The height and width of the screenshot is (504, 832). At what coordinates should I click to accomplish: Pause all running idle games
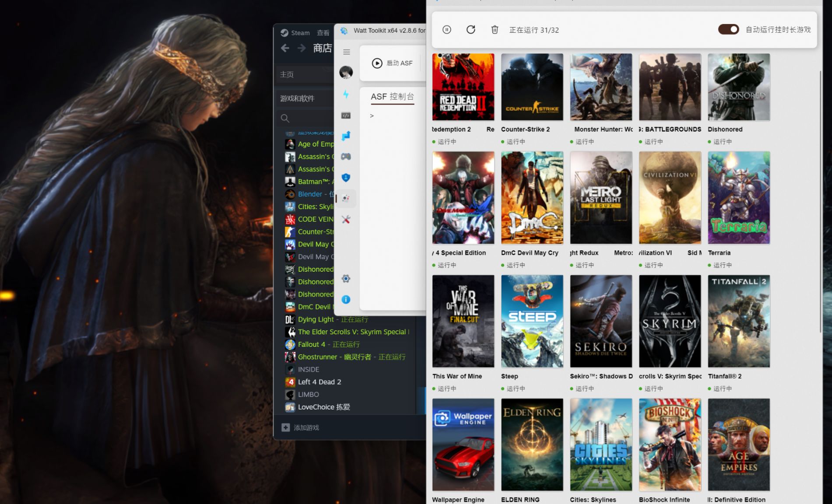tap(446, 30)
